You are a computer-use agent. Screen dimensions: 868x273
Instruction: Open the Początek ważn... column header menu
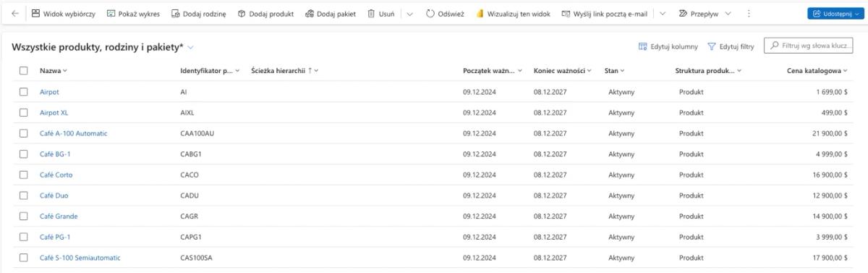coord(493,70)
